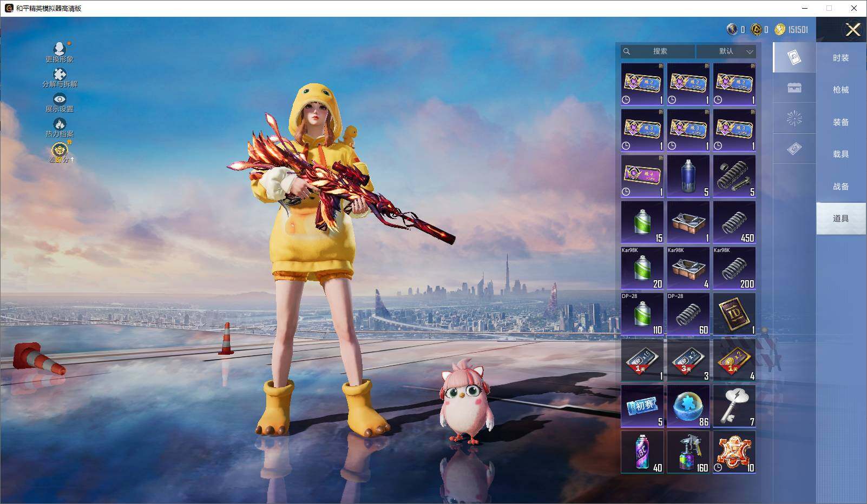Click the gold rank badge under 热力档案
The image size is (867, 504).
pos(59,150)
